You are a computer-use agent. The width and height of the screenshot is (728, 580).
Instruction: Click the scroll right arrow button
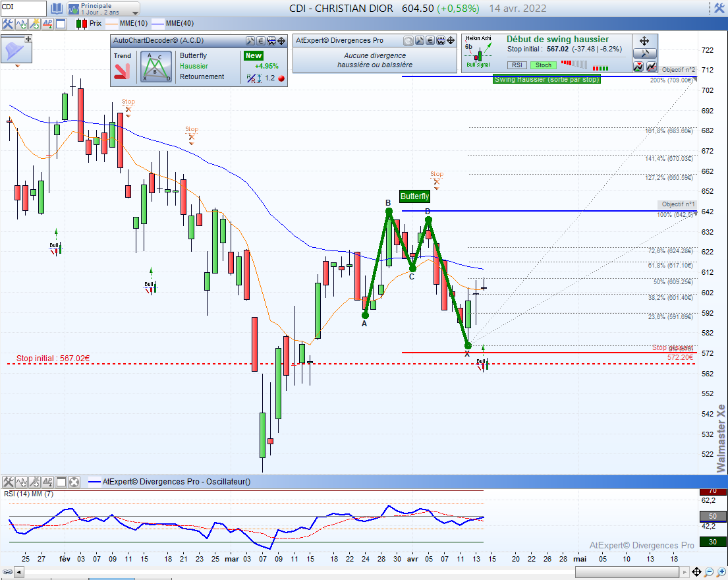point(684,572)
